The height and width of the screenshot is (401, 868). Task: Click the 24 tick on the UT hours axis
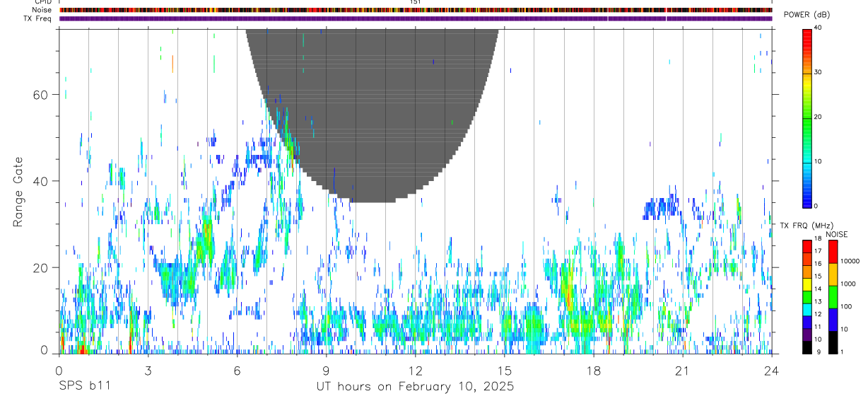(772, 370)
